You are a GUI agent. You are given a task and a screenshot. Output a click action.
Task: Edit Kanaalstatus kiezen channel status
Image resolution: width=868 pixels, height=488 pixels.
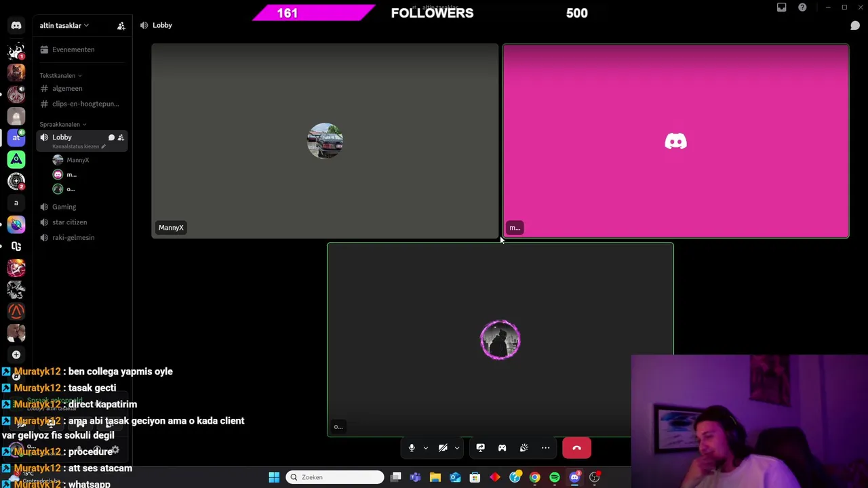(79, 146)
